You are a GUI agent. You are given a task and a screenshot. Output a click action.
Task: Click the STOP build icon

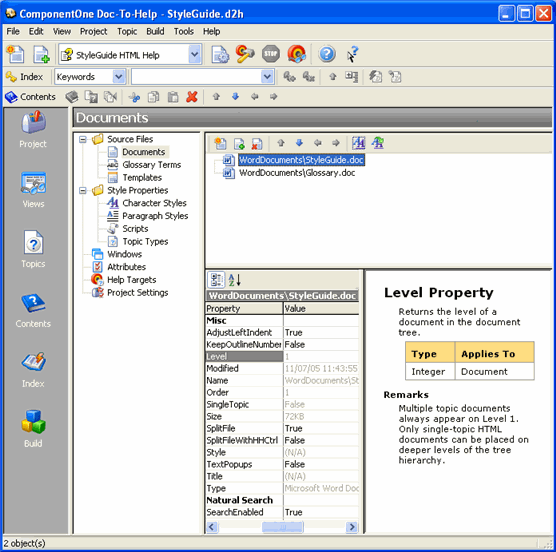coord(271,54)
